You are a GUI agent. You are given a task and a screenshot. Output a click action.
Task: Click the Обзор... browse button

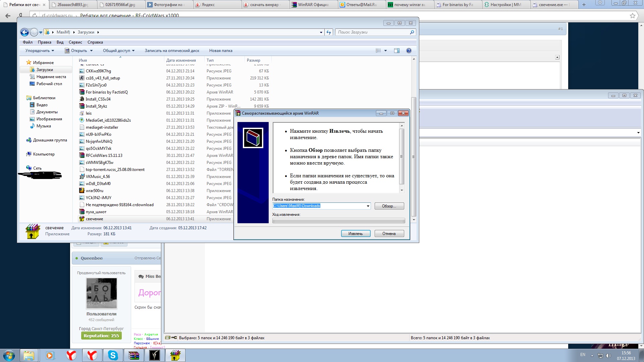(x=389, y=206)
